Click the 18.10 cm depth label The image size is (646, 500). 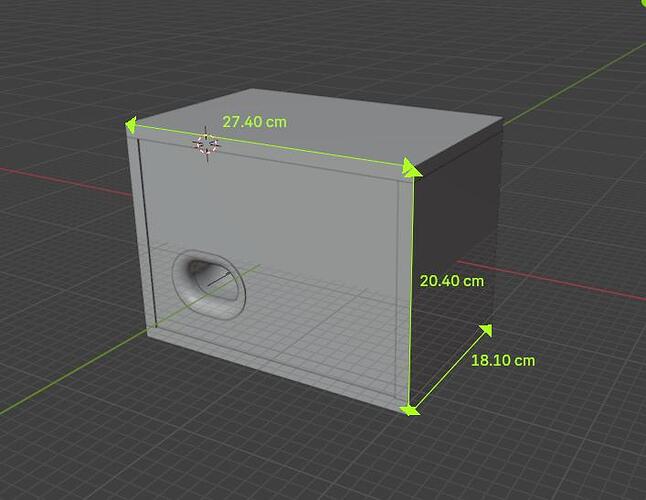click(x=503, y=360)
